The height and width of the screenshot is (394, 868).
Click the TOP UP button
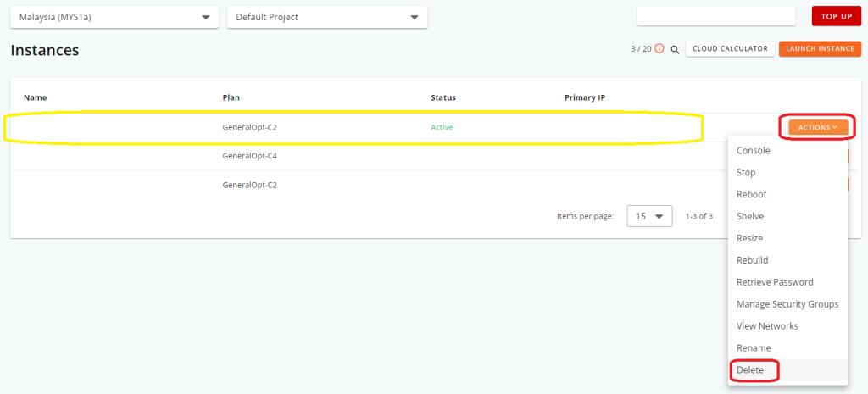837,16
